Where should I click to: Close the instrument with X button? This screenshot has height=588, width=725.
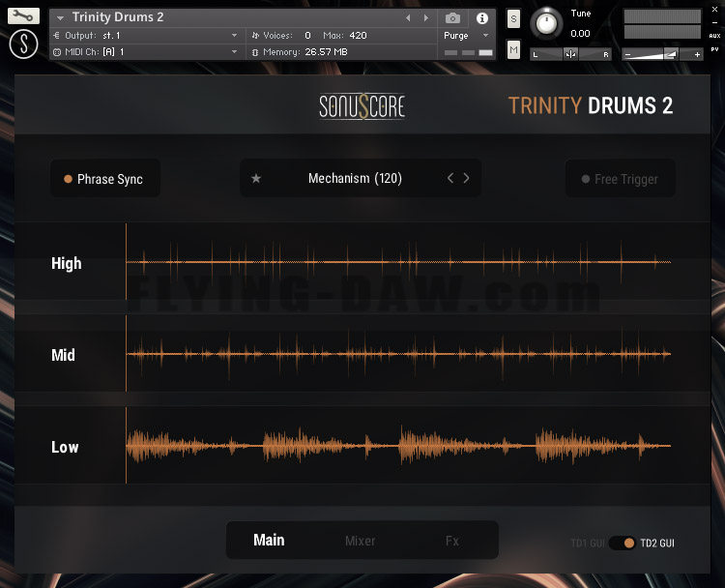(x=714, y=10)
